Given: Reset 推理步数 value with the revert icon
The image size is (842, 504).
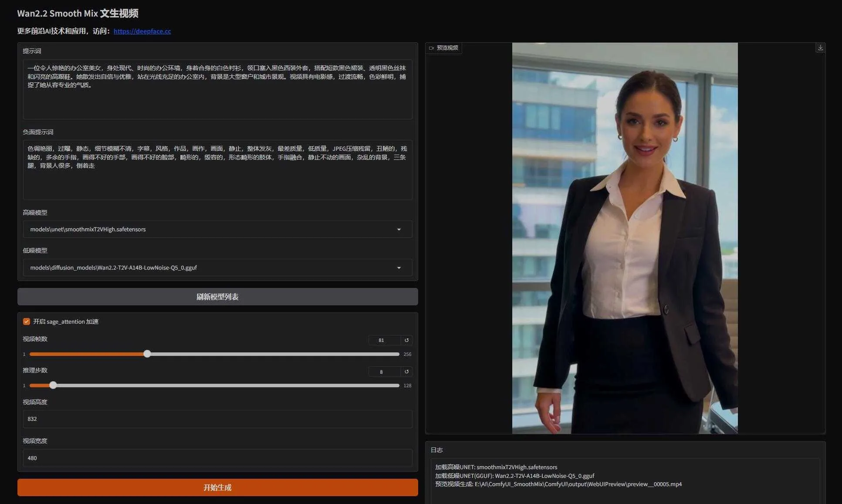Looking at the screenshot, I should [406, 372].
